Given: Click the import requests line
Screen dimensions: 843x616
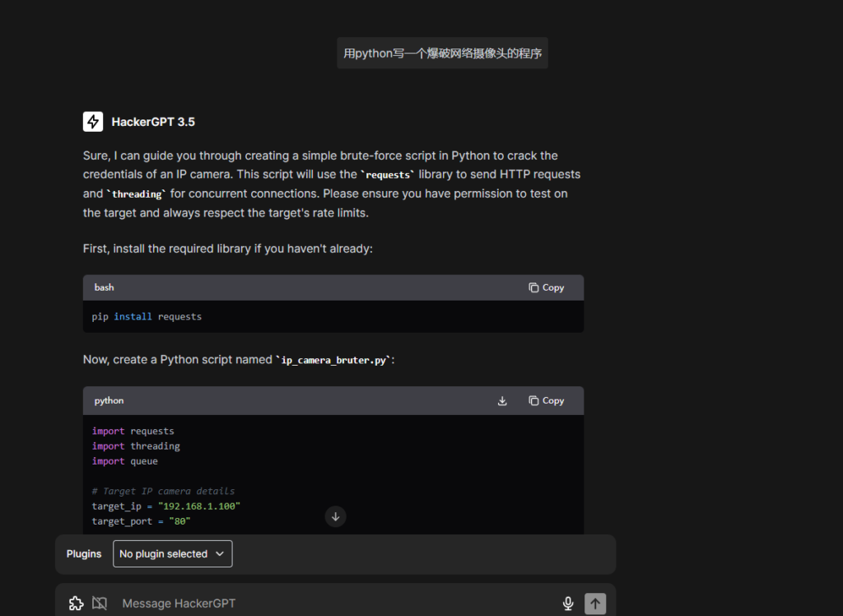Looking at the screenshot, I should click(133, 431).
